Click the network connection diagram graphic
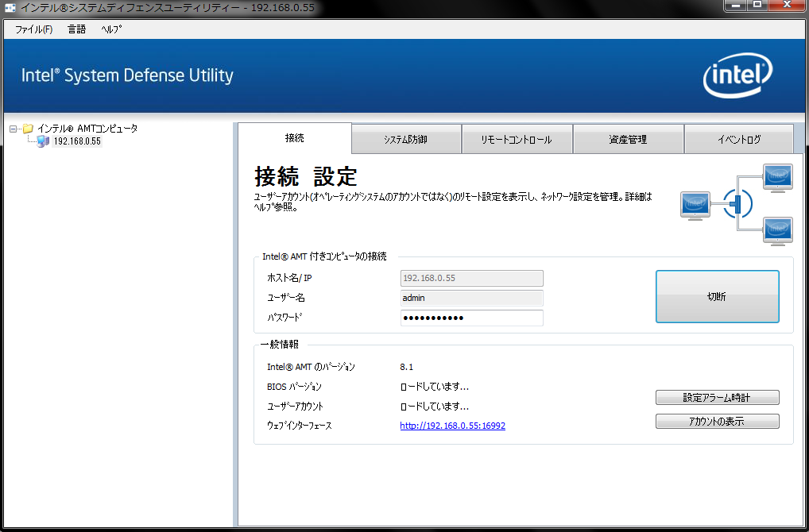The height and width of the screenshot is (532, 809). pyautogui.click(x=736, y=204)
